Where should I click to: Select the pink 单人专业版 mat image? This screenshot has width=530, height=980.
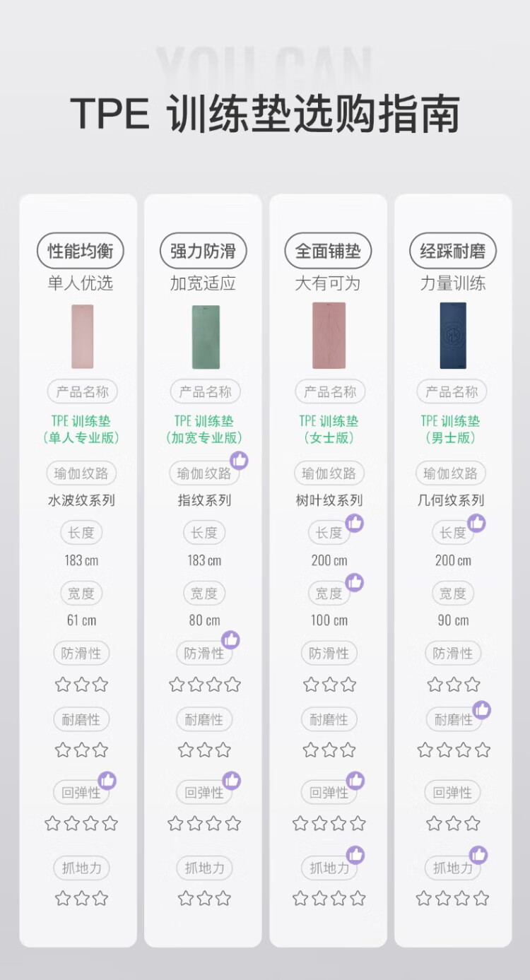pos(82,336)
